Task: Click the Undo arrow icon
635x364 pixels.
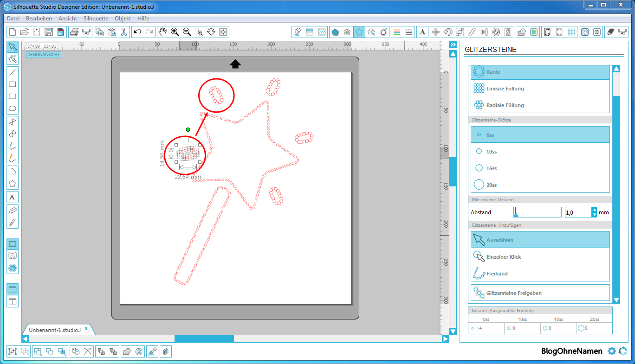Action: pyautogui.click(x=137, y=32)
